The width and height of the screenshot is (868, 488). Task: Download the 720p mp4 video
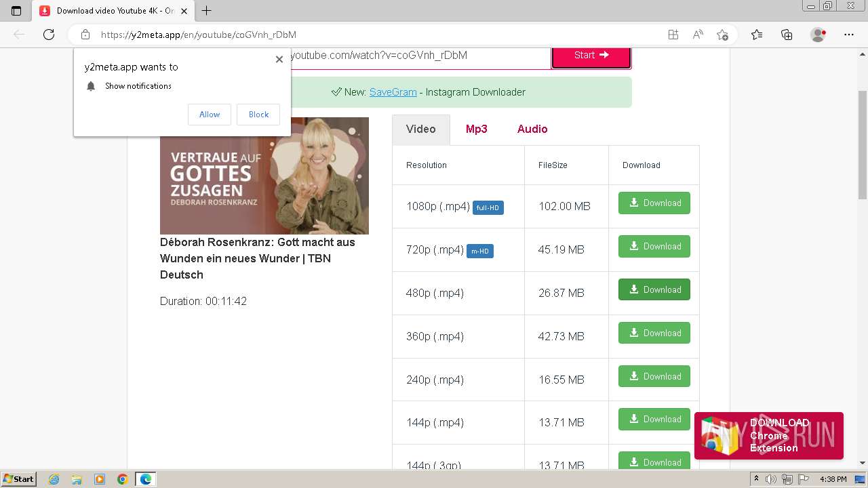click(654, 246)
